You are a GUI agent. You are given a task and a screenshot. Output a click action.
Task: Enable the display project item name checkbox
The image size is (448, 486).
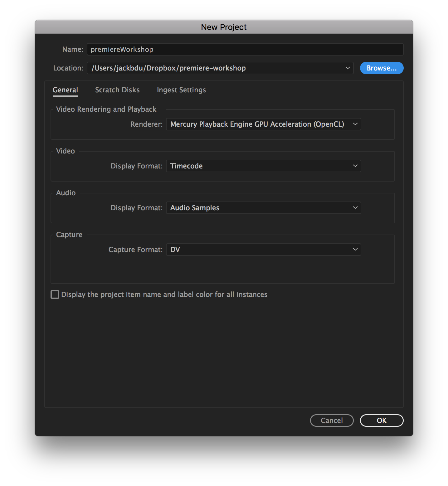[55, 294]
